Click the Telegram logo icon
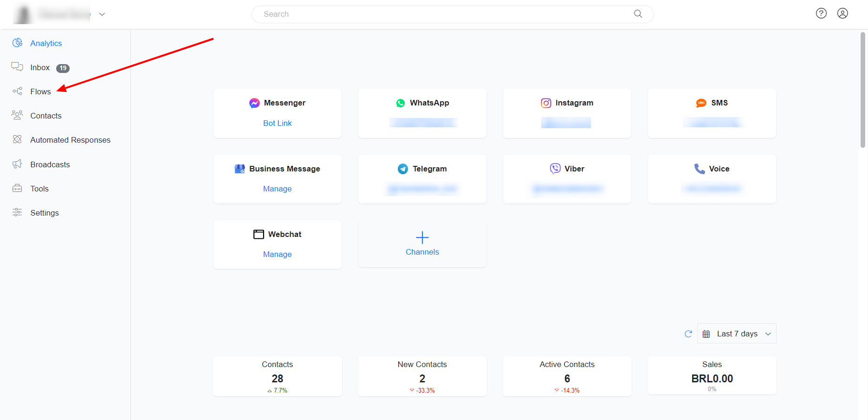 point(403,169)
